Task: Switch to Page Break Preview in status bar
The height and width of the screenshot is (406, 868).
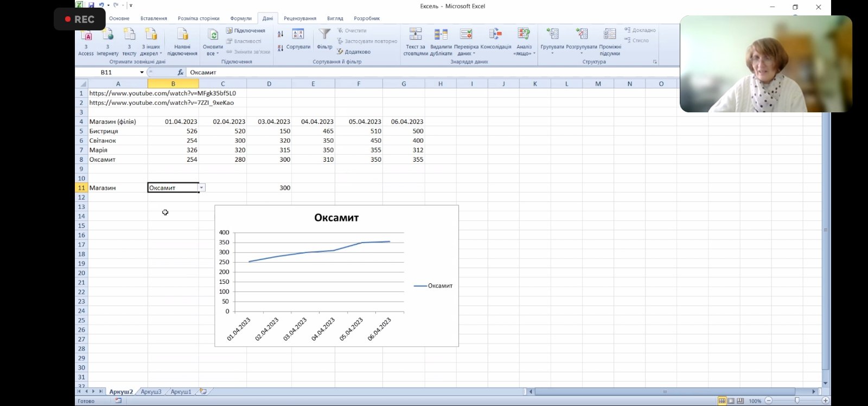Action: pyautogui.click(x=739, y=401)
